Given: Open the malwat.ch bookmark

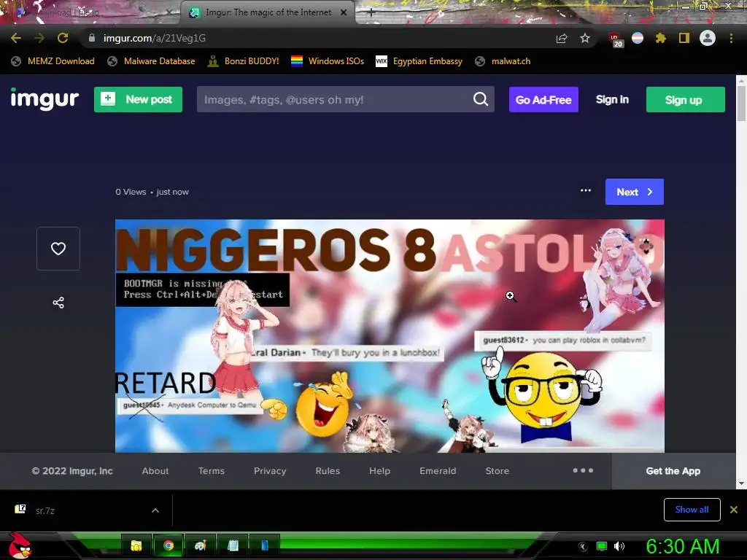Looking at the screenshot, I should click(x=503, y=61).
